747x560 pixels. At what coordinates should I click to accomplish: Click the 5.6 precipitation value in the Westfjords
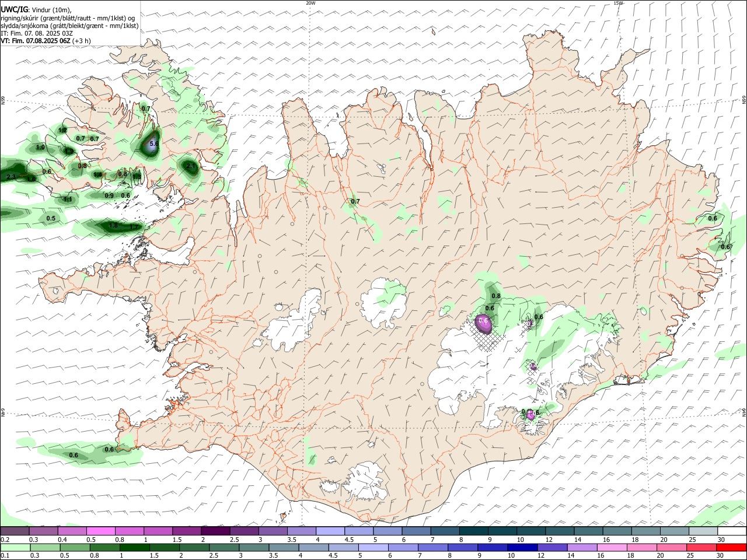pyautogui.click(x=154, y=143)
